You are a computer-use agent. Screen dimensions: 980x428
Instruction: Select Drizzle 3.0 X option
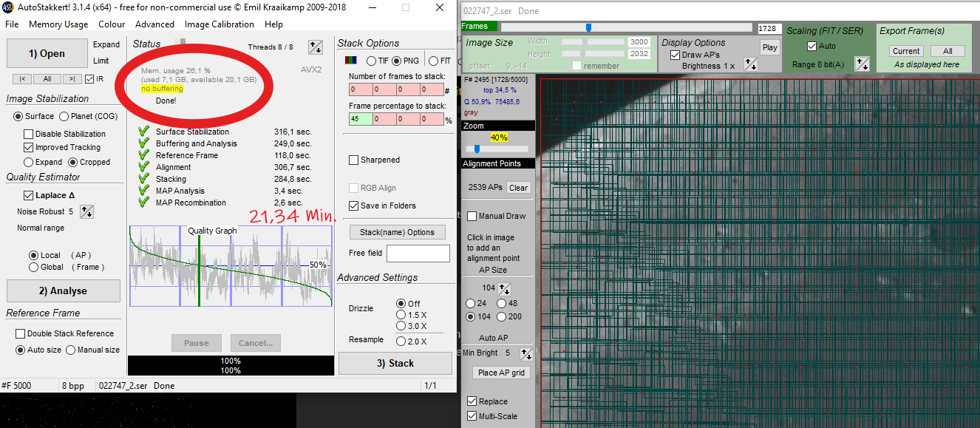coord(401,326)
